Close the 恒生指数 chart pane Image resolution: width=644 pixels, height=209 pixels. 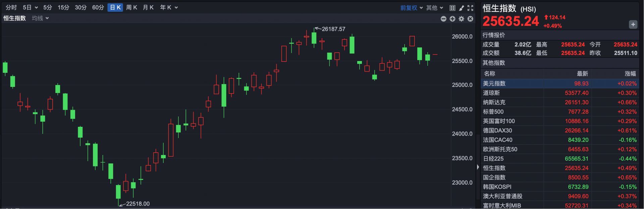[x=470, y=19]
